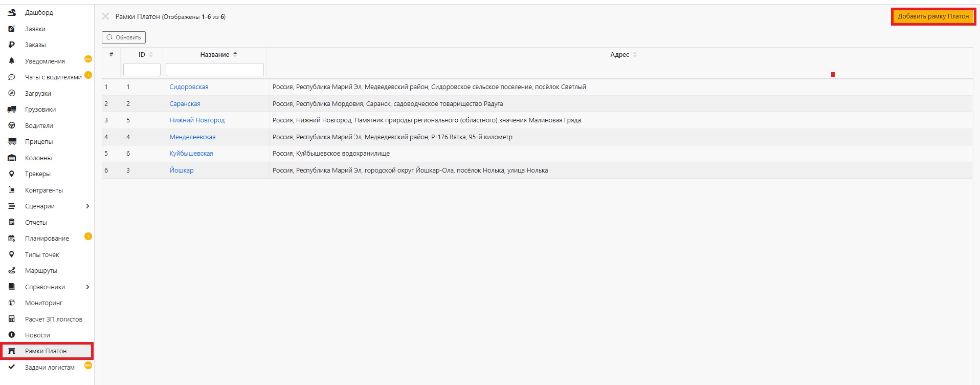Click the route icon for Маршруты
980x385 pixels.
pos(12,270)
